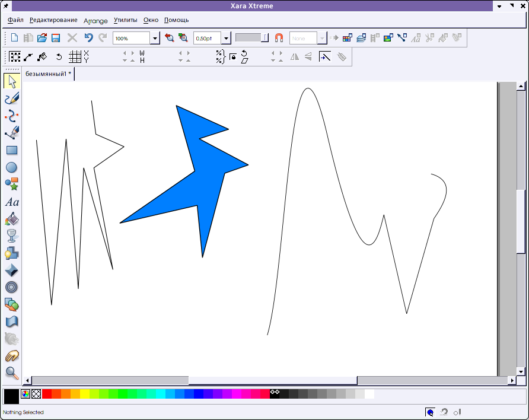Switch to the безымянный1 document tab

tap(48, 74)
